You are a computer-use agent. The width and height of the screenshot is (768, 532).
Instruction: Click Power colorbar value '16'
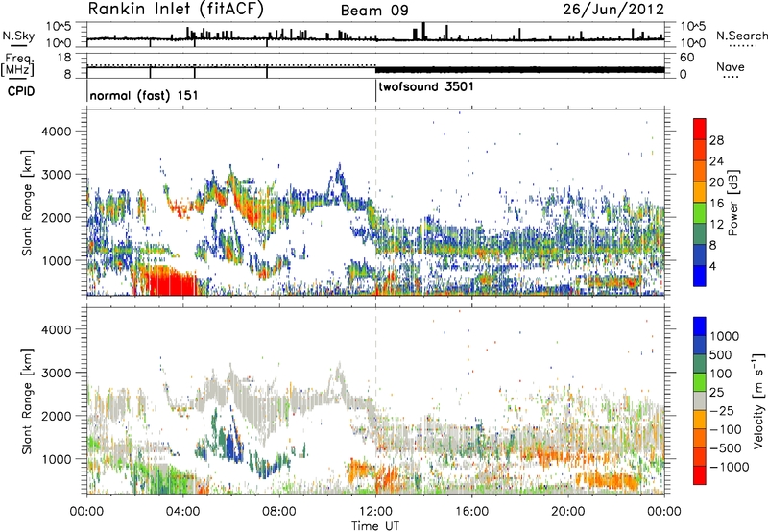[x=716, y=204]
